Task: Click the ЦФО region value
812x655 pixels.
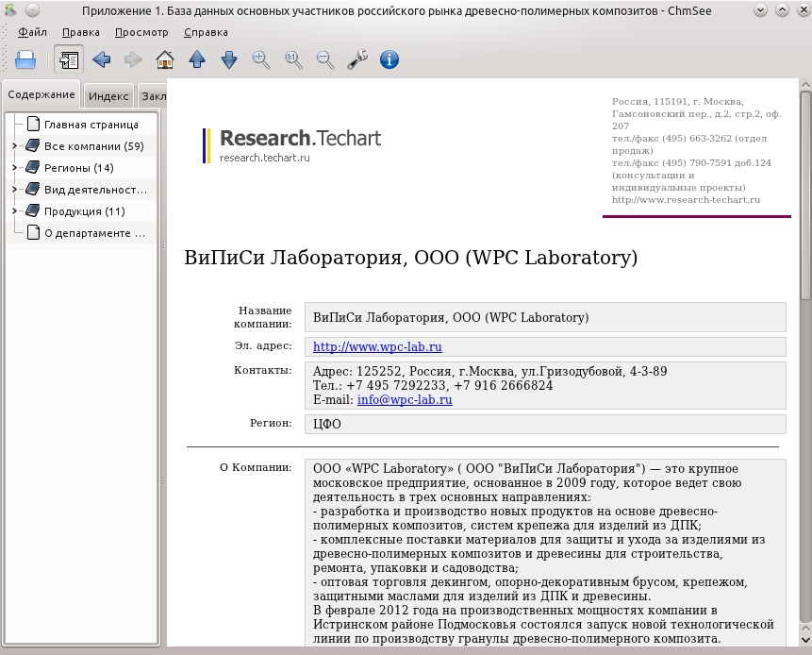Action: point(326,424)
